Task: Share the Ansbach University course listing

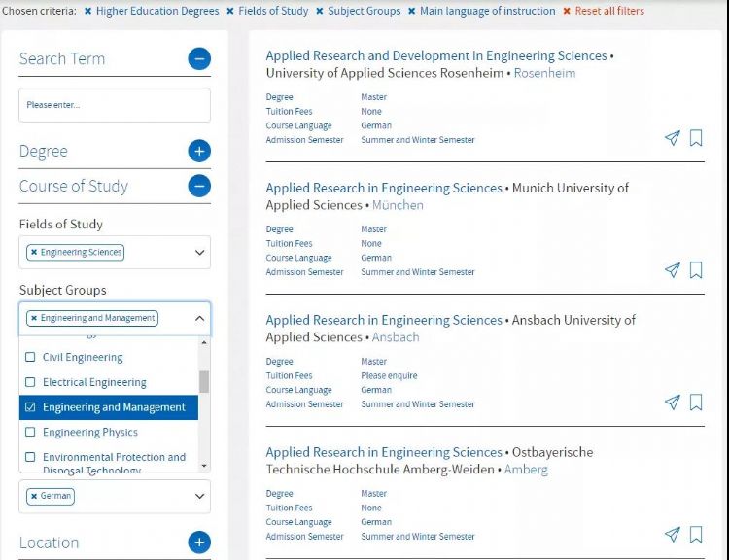Action: (672, 402)
